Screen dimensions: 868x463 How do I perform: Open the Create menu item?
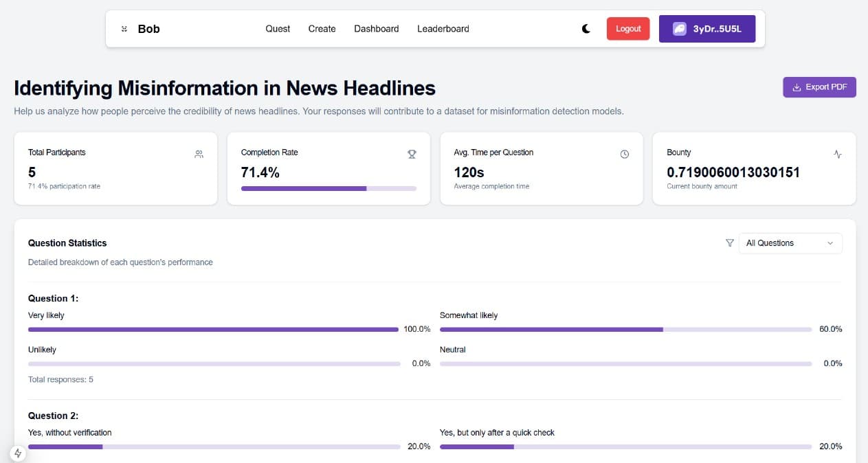[x=322, y=29]
